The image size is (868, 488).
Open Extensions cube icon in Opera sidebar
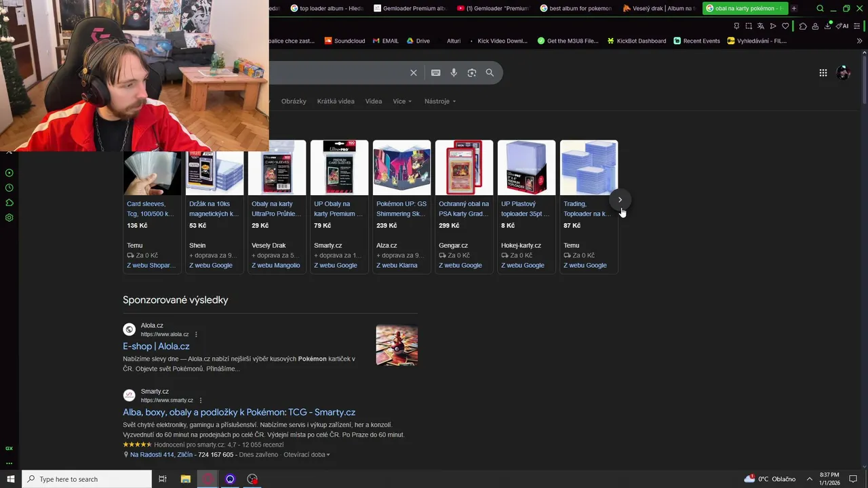tap(9, 203)
